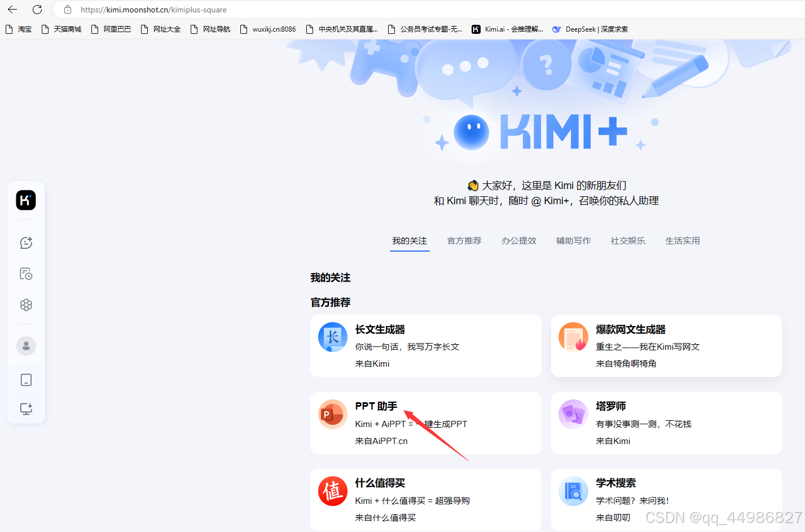The height and width of the screenshot is (532, 805).
Task: Click the text 你说一句话，我写万字长文
Action: click(407, 347)
